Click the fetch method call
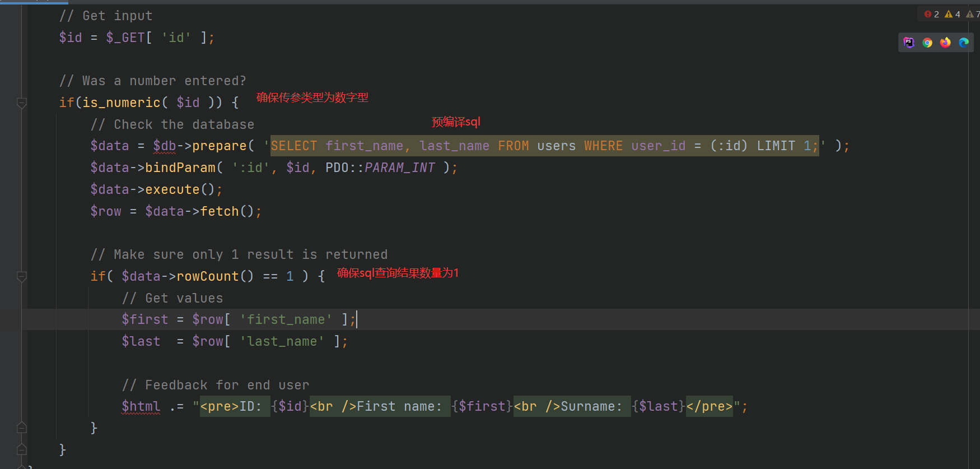 [220, 211]
